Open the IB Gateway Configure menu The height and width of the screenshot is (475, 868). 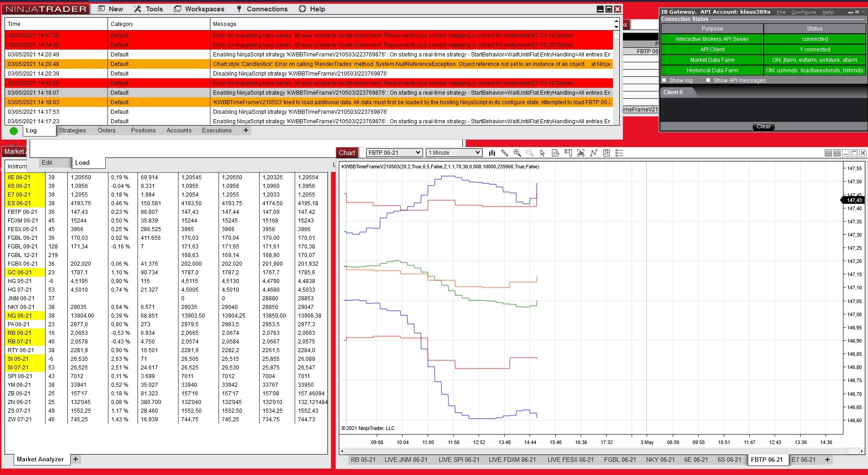(803, 12)
